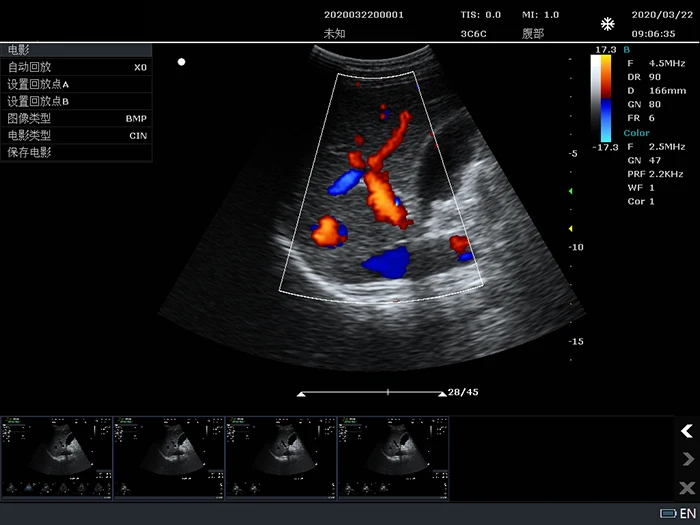Change 图像类型 BMP image type
The image size is (700, 525).
point(76,118)
